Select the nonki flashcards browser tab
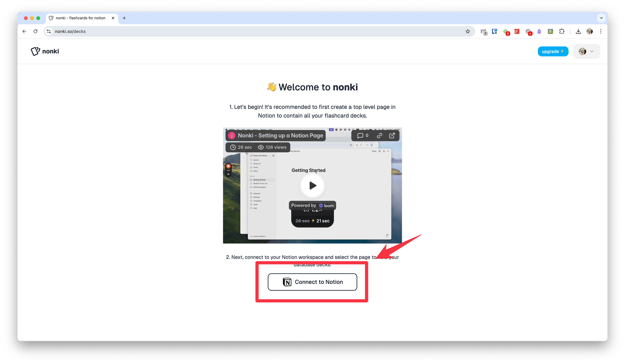625x364 pixels. [x=81, y=18]
